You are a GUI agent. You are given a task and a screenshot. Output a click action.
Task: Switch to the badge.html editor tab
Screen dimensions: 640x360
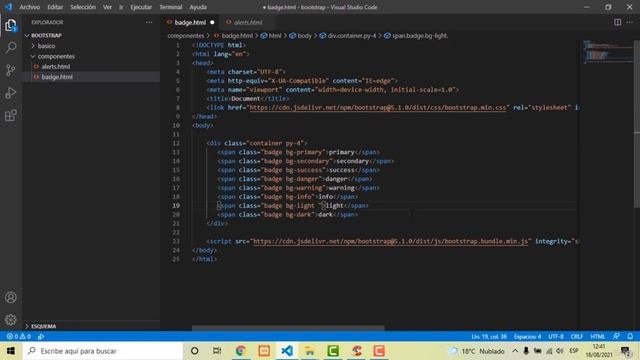coord(191,22)
